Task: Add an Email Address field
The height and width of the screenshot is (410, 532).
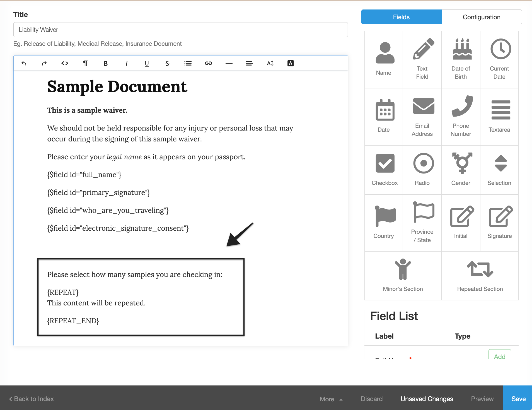Action: [422, 117]
